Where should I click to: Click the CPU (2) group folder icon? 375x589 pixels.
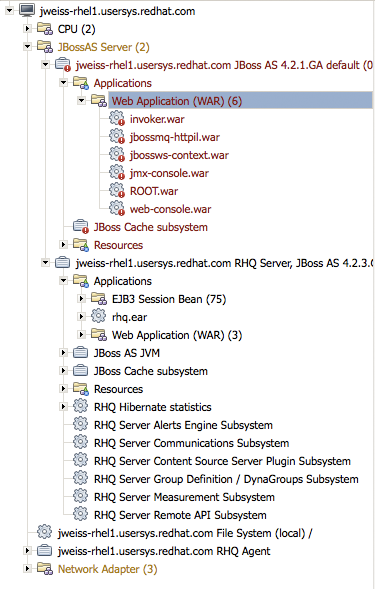45,29
